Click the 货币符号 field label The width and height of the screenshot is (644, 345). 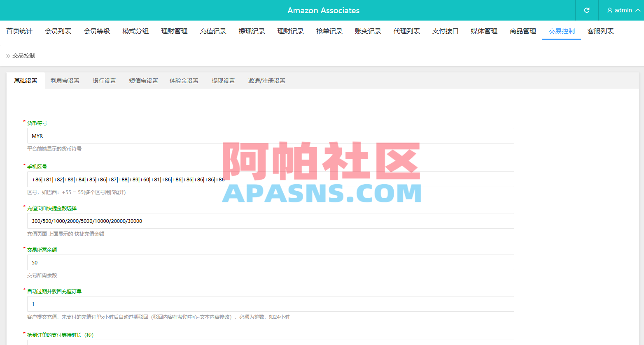click(x=37, y=123)
